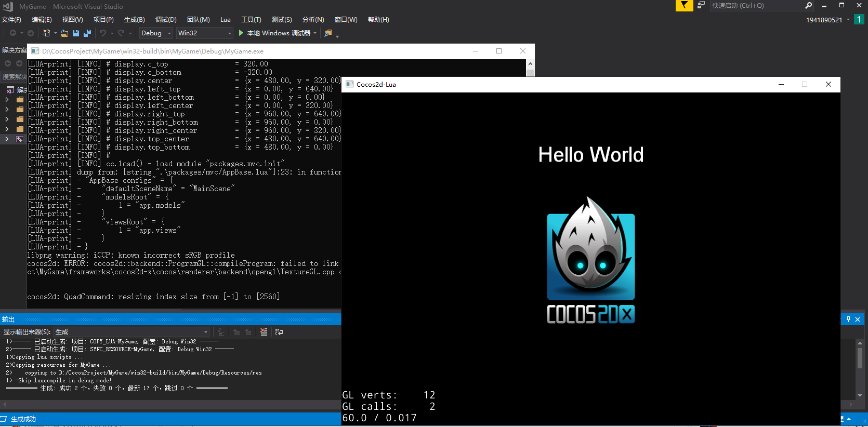Click the redo toolbar icon
Viewport: 868px width, 427px height.
(121, 33)
